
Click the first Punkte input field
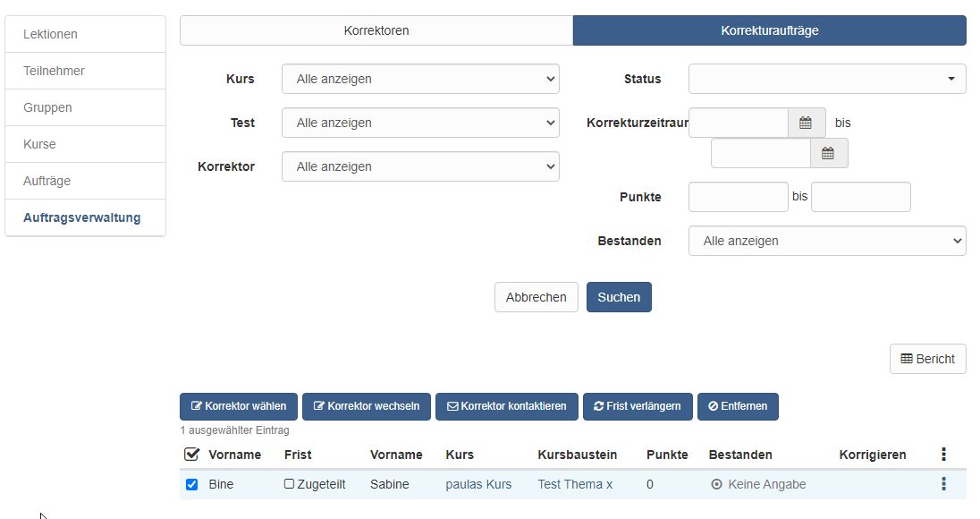coord(738,197)
